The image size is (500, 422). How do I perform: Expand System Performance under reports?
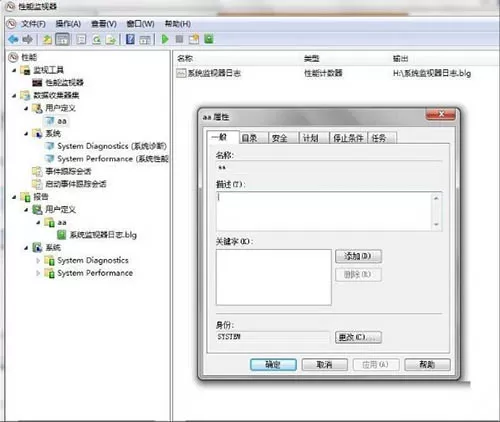38,273
